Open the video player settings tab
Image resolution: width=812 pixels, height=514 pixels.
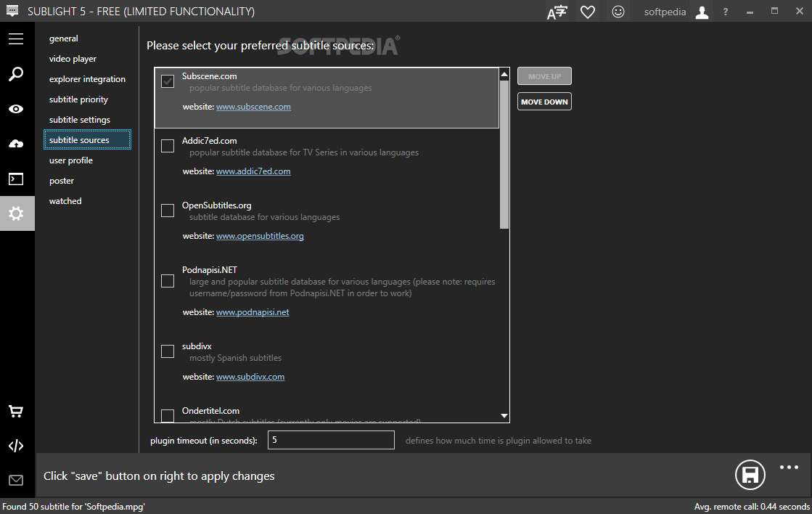tap(73, 59)
